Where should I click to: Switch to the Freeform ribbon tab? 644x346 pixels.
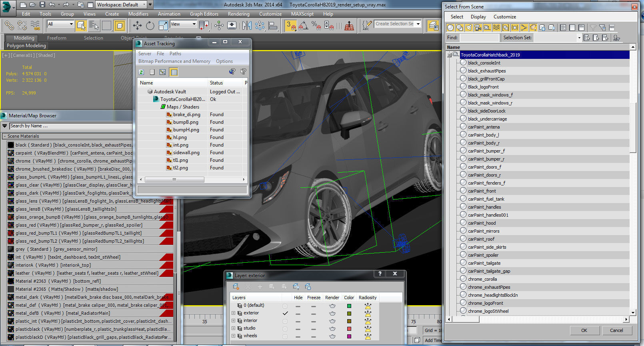click(57, 38)
